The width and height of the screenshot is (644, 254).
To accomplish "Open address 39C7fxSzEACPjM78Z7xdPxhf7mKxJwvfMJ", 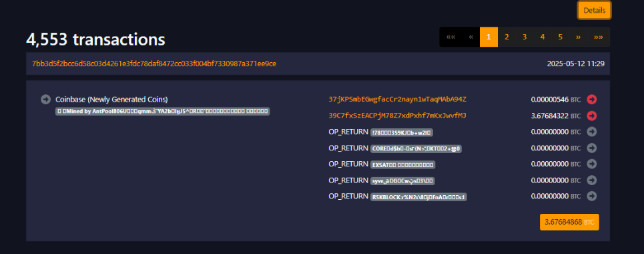I will (x=397, y=116).
